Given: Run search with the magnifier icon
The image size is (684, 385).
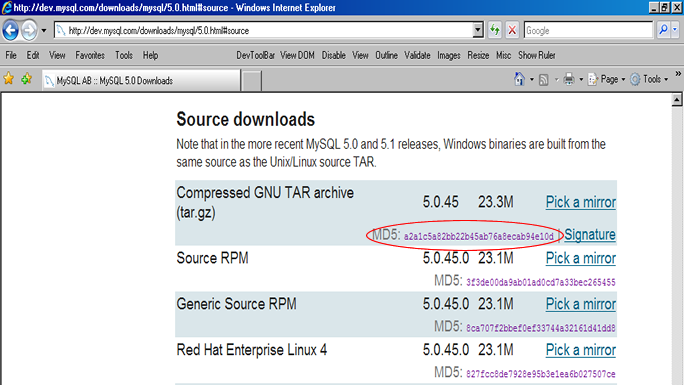Looking at the screenshot, I should [x=663, y=30].
